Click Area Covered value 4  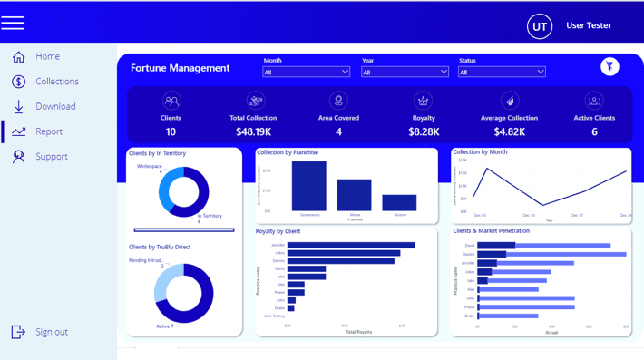(x=338, y=131)
